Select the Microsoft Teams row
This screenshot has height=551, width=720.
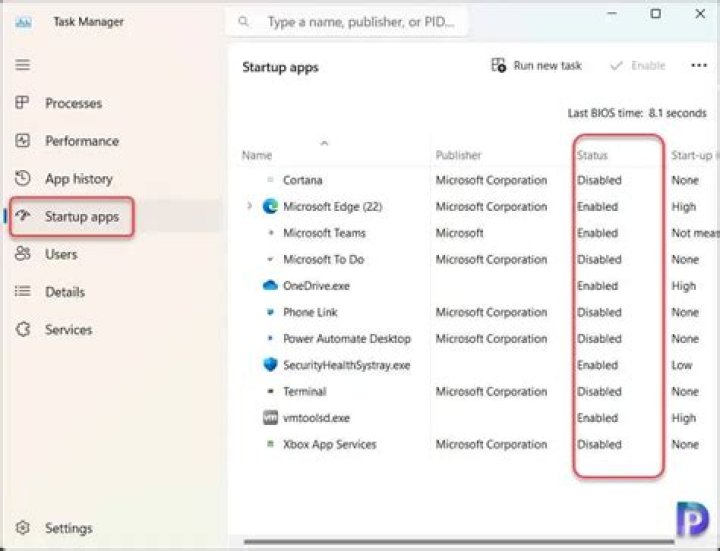pos(478,233)
